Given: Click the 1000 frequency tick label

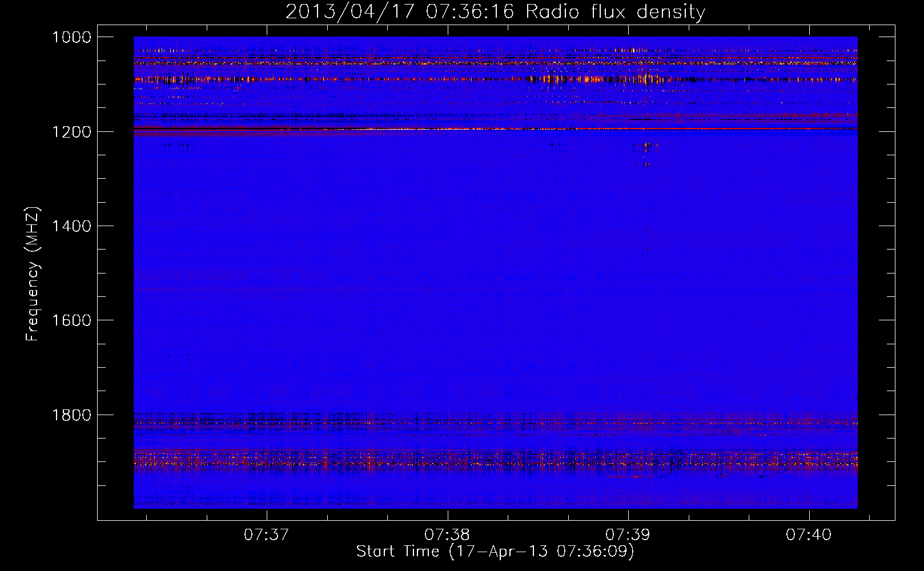Looking at the screenshot, I should tap(71, 37).
